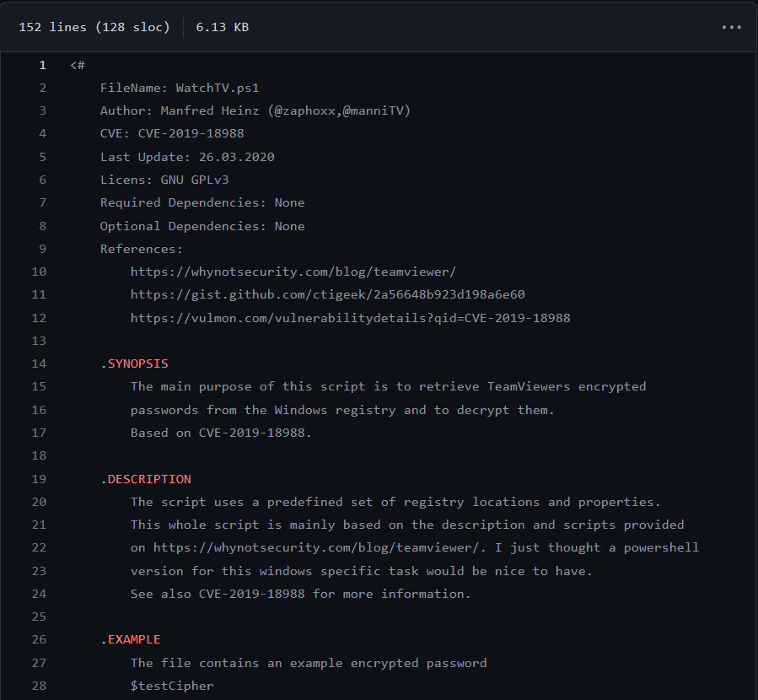Open the three-dot file actions menu
This screenshot has height=700, width=758.
point(731,27)
